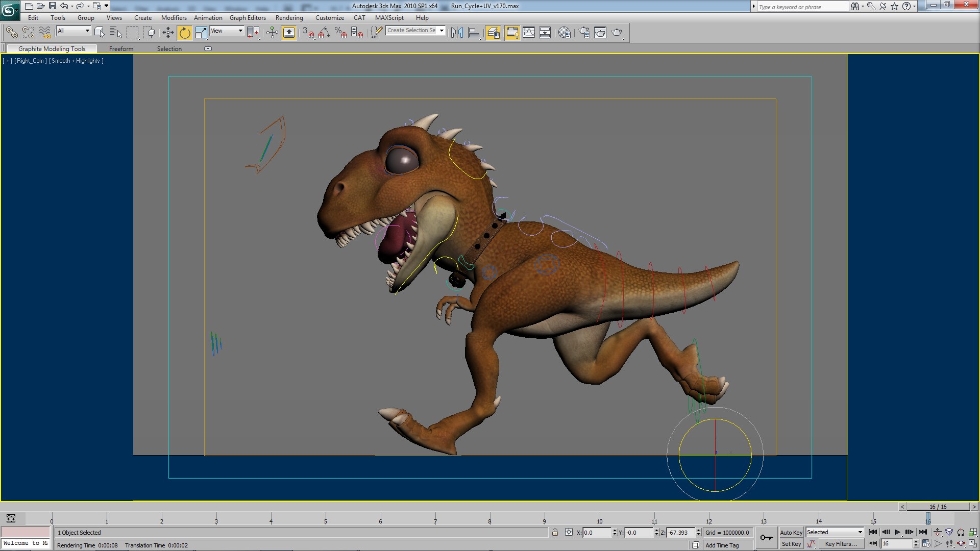Click Use Pivot Point Center icon

(253, 33)
